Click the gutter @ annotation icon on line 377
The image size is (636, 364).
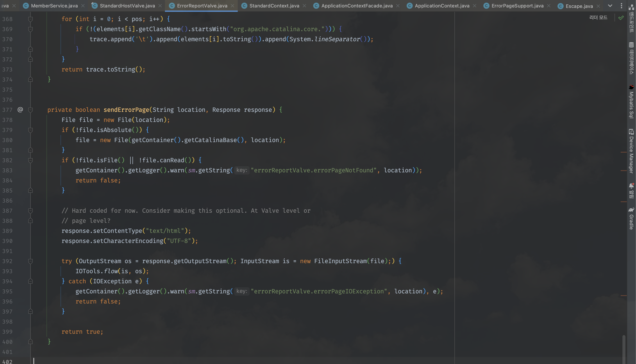tap(20, 109)
